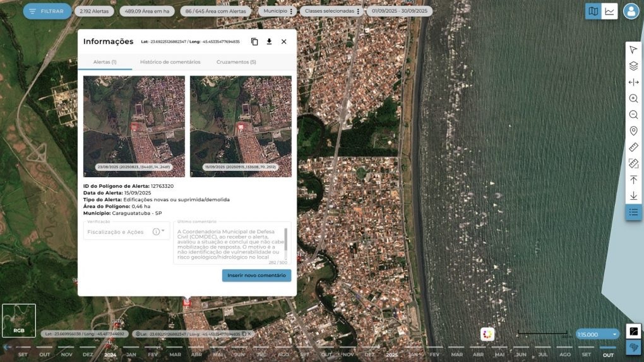This screenshot has height=362, width=644.
Task: Select the layers stack tool
Action: click(633, 66)
